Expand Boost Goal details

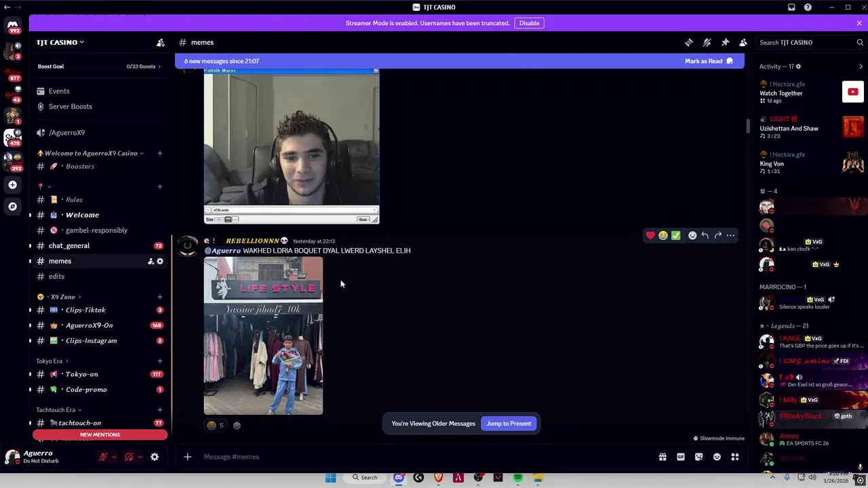click(99, 66)
